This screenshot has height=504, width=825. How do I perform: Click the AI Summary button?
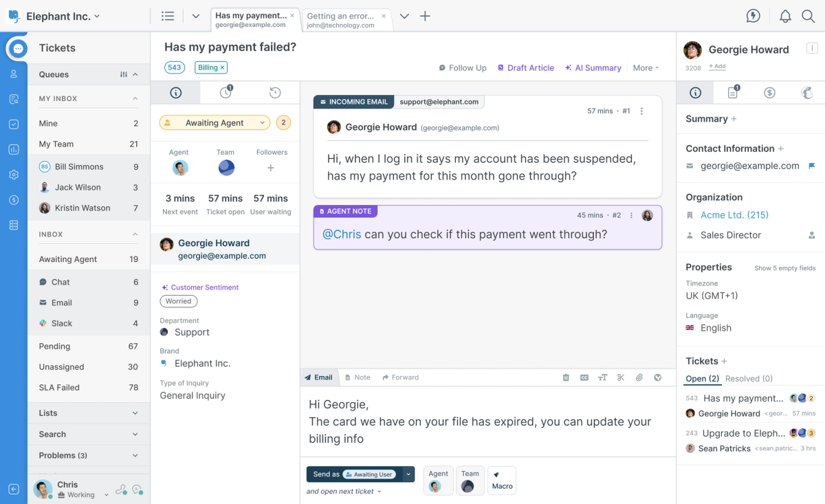[593, 68]
